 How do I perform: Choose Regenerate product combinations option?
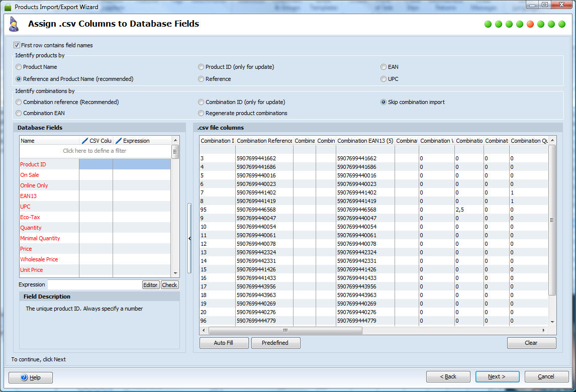tap(201, 113)
